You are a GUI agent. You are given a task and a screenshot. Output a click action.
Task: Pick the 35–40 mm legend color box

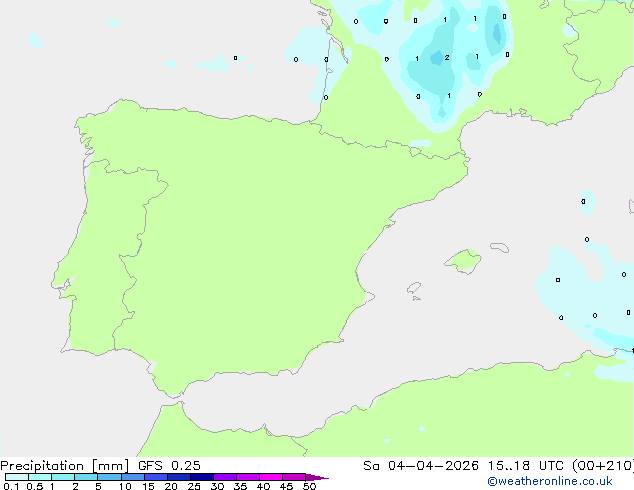248,477
